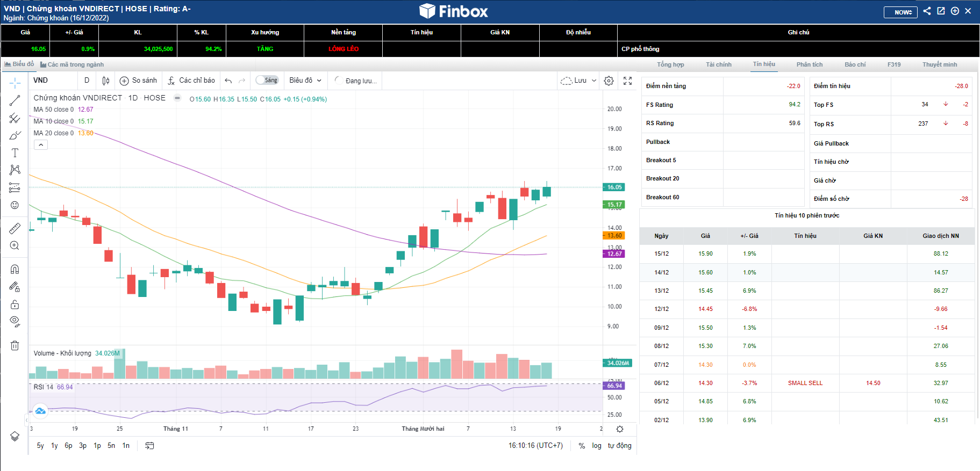Select the ruler measure tool
Viewport: 980px width, 471px height.
point(15,229)
